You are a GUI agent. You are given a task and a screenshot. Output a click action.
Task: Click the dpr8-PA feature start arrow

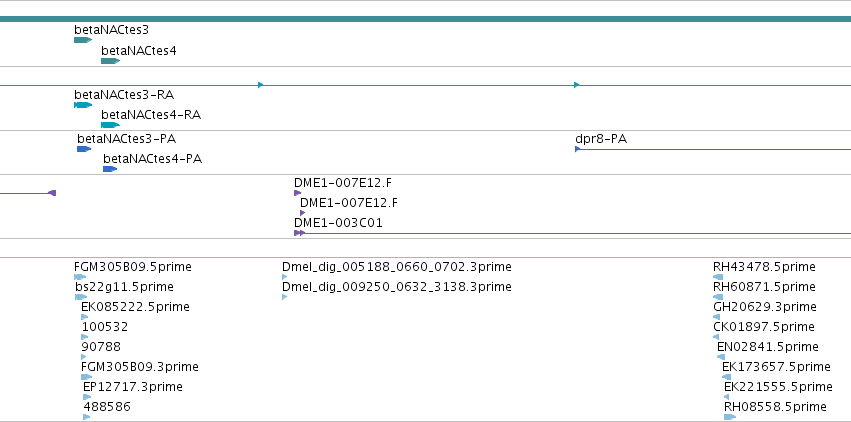pos(577,149)
